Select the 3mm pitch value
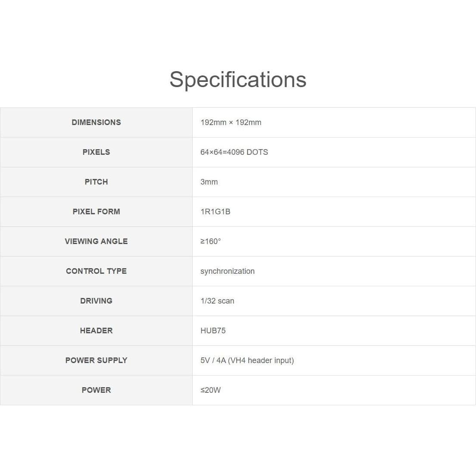 point(209,182)
